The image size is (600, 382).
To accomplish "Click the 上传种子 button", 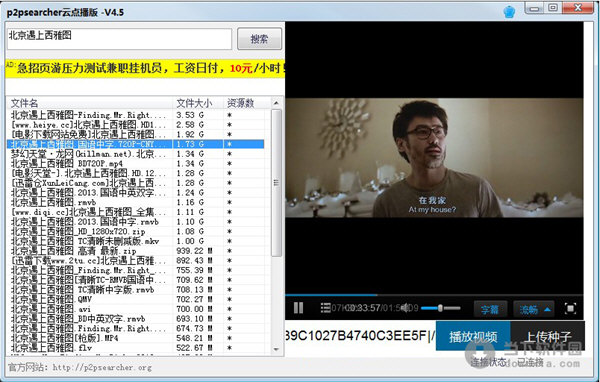I will click(547, 336).
